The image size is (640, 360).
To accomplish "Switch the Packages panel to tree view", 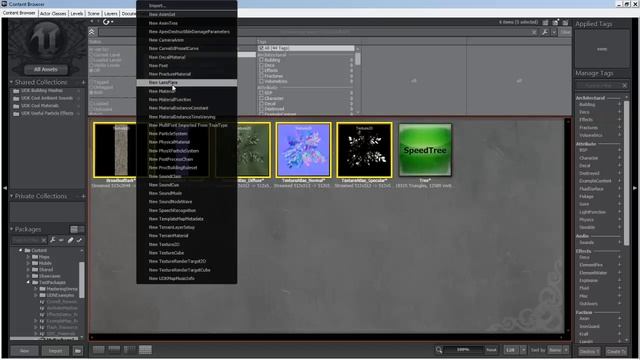I will click(x=74, y=229).
